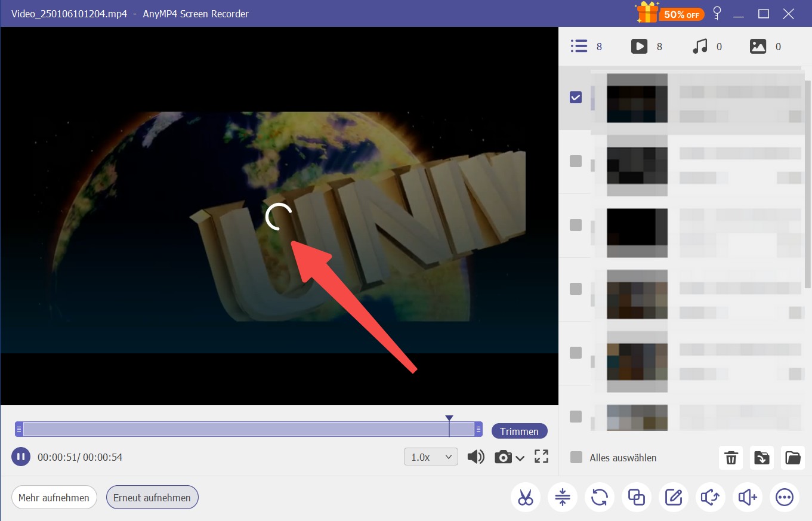The height and width of the screenshot is (521, 812).
Task: Check the second recording's checkbox
Action: coord(576,161)
